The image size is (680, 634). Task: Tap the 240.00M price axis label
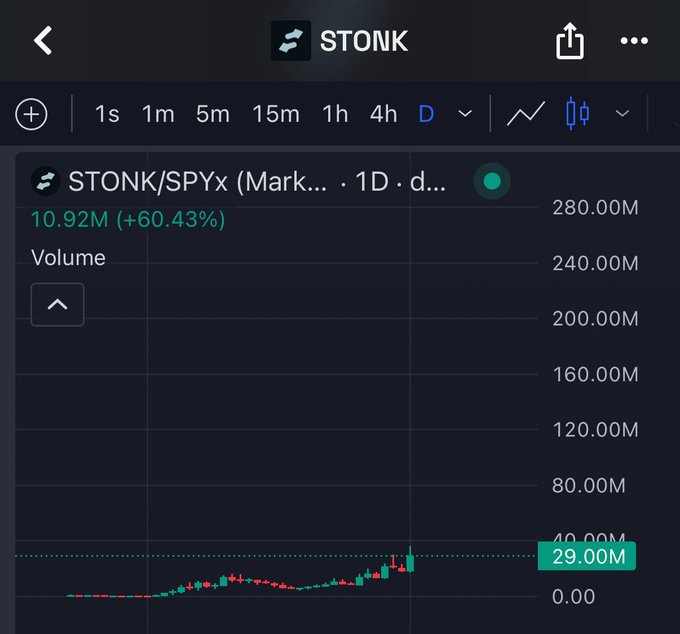595,263
